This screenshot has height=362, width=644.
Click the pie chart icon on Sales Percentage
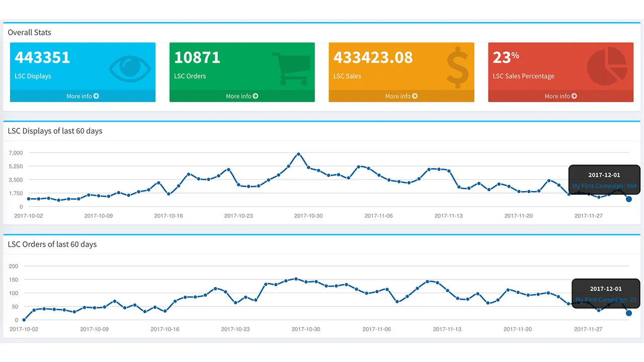pyautogui.click(x=607, y=68)
